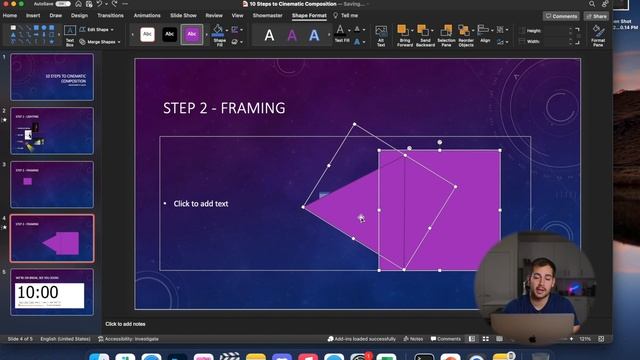Click Accessibility: Investigate in status bar
The image size is (640, 360).
[x=128, y=339]
